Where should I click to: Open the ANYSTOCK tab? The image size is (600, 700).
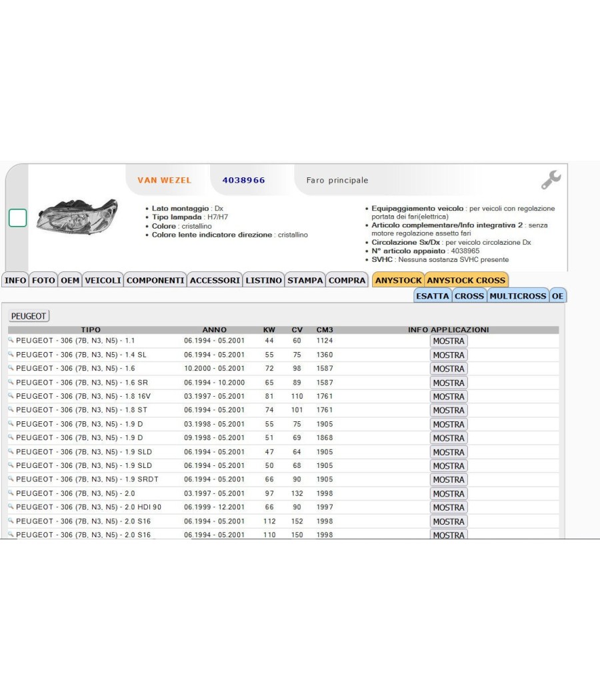[398, 281]
